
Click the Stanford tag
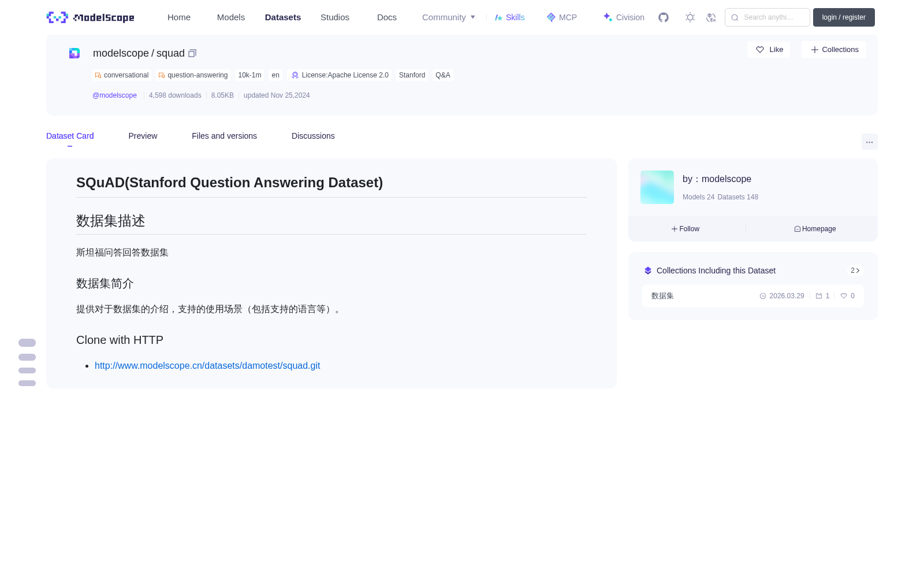412,75
